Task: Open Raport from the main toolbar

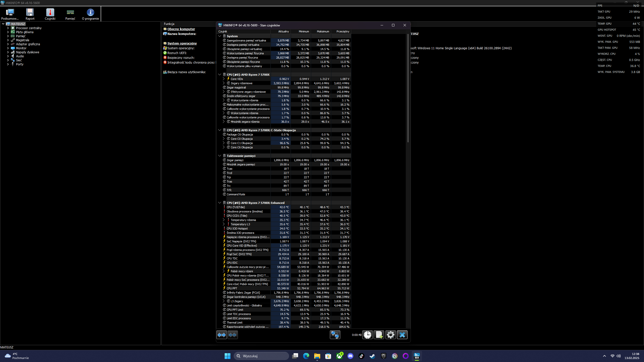Action: coord(30,14)
